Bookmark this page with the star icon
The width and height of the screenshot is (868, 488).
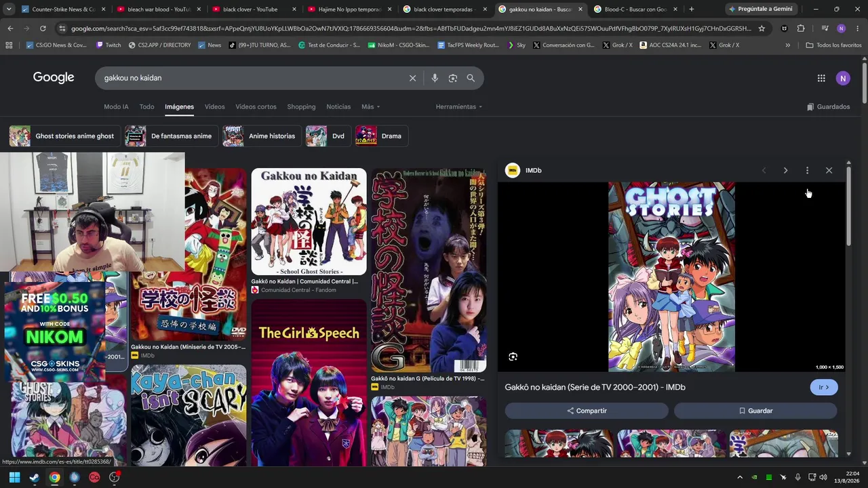762,28
